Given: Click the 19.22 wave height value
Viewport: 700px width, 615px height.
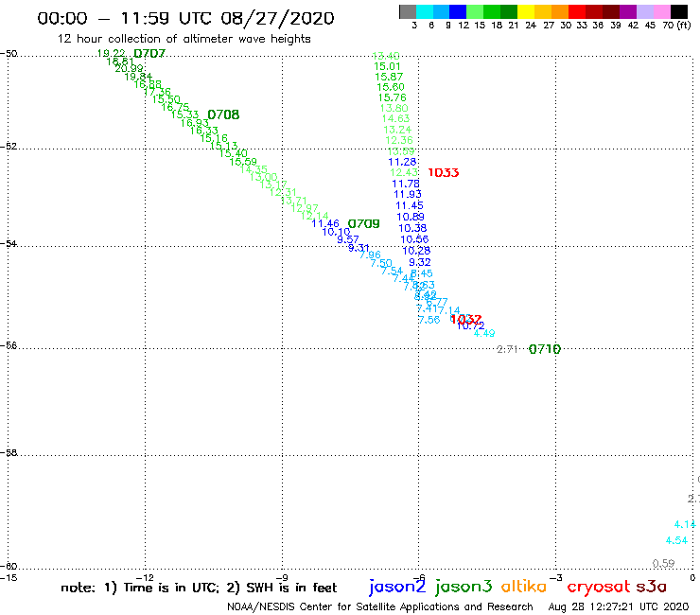Looking at the screenshot, I should coord(112,53).
